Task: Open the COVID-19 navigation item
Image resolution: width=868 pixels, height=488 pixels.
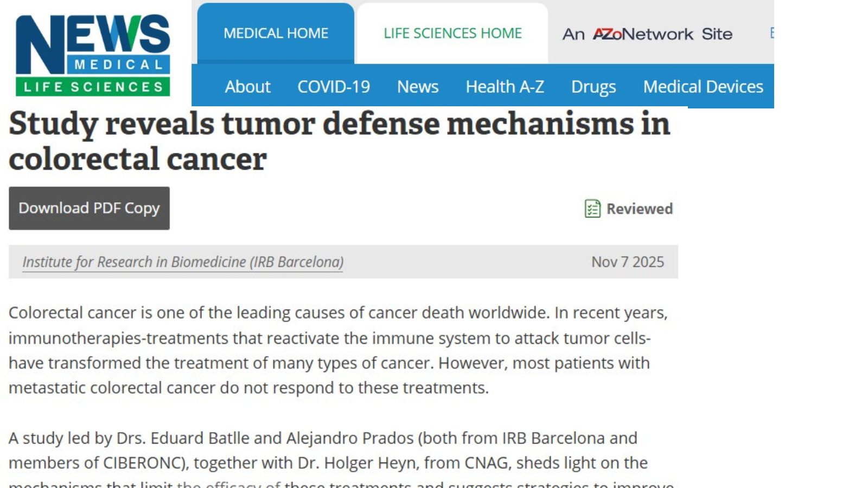Action: click(x=334, y=87)
